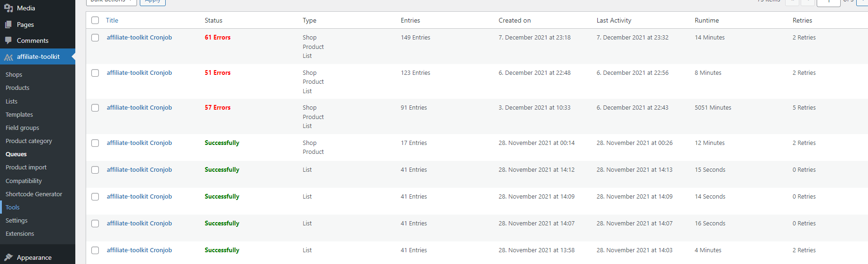868x264 pixels.
Task: Sort the table by the Title column
Action: coord(112,20)
